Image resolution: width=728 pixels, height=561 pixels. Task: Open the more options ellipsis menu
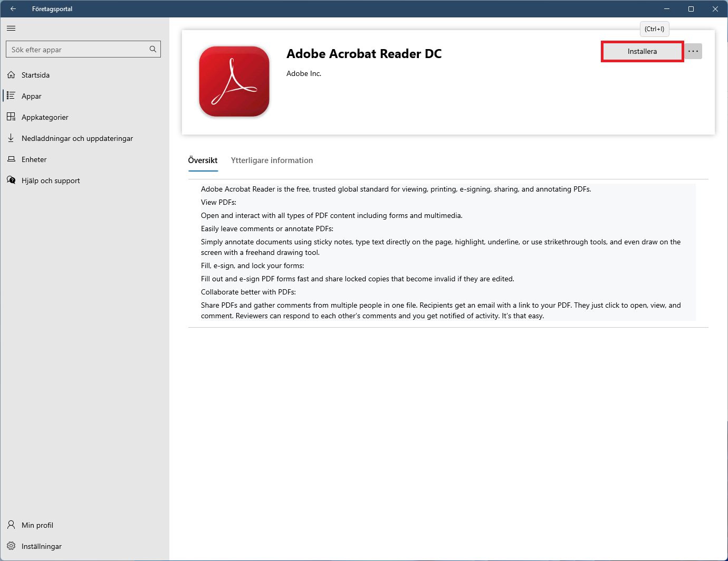pos(693,51)
